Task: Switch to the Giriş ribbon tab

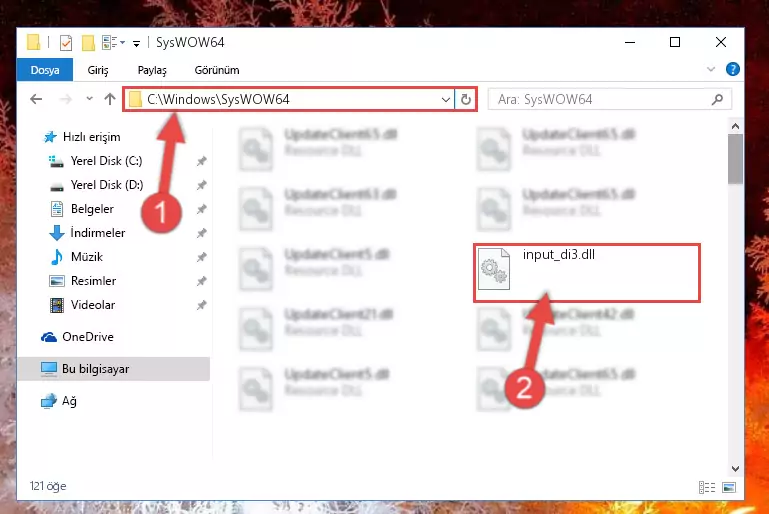Action: click(x=98, y=70)
